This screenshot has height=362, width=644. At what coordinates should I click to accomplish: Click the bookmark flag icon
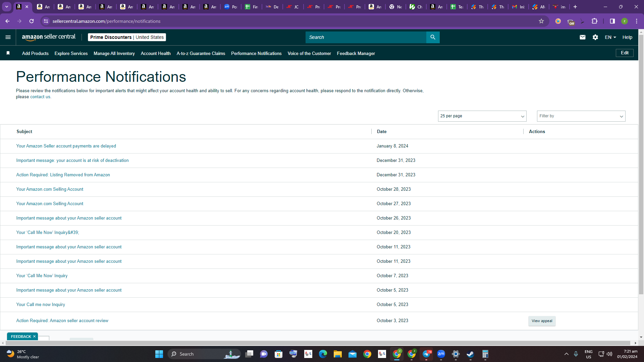8,53
